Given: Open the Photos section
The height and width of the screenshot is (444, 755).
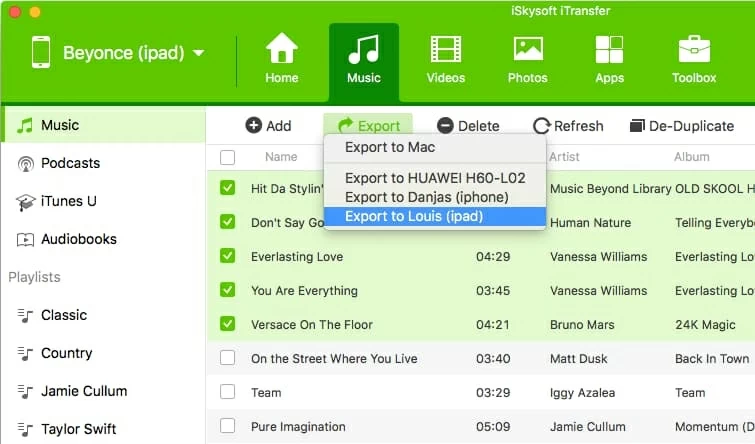Looking at the screenshot, I should [x=527, y=49].
